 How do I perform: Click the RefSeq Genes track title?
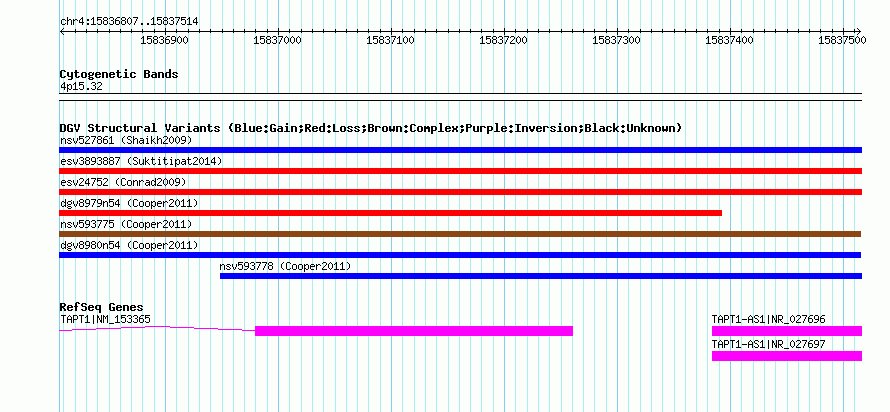(102, 308)
